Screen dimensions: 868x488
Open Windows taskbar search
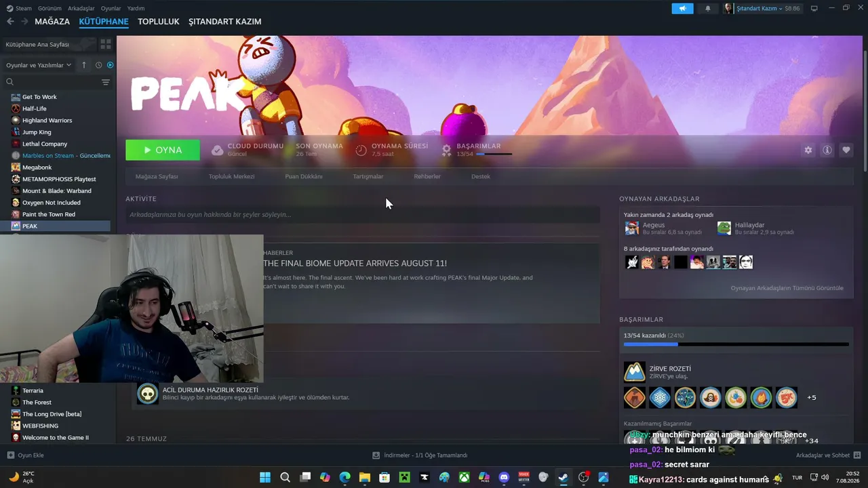click(x=285, y=477)
